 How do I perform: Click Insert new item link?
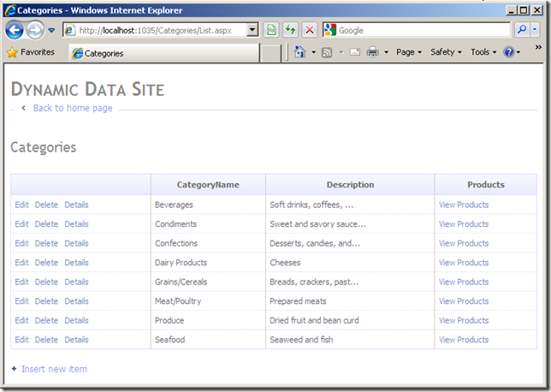coord(54,369)
